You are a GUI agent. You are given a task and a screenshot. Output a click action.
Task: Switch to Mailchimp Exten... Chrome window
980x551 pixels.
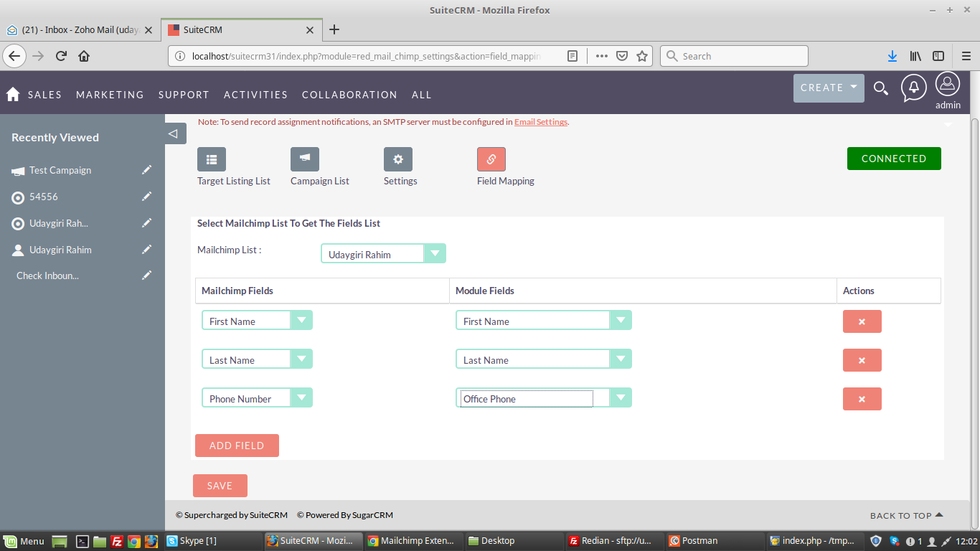tap(413, 541)
